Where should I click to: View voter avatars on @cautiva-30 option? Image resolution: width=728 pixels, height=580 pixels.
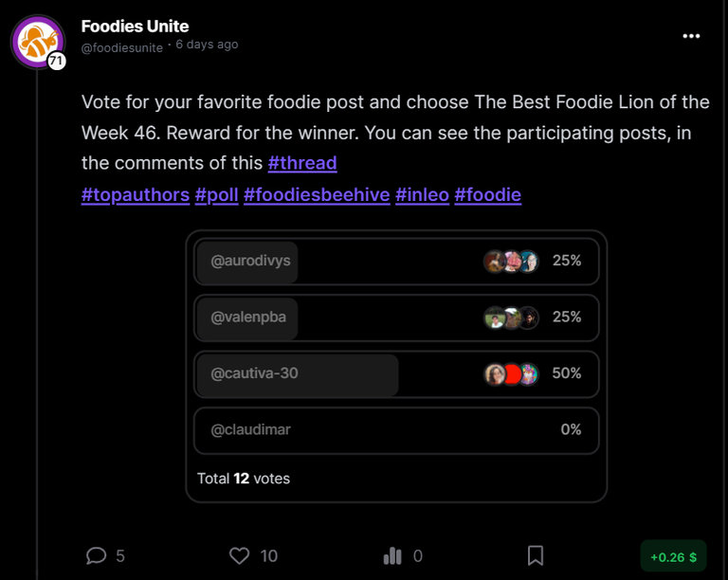(x=512, y=374)
